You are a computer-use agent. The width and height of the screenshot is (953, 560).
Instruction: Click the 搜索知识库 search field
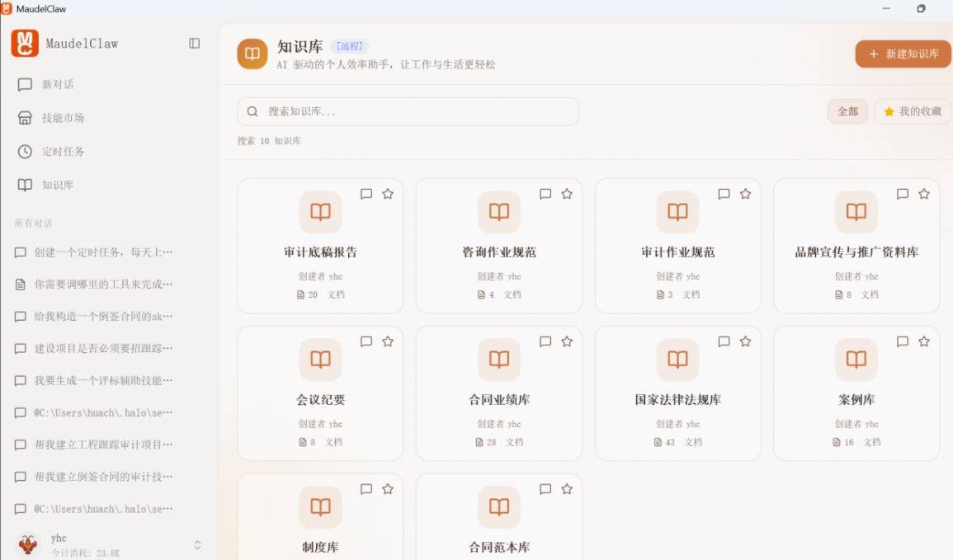(x=408, y=111)
